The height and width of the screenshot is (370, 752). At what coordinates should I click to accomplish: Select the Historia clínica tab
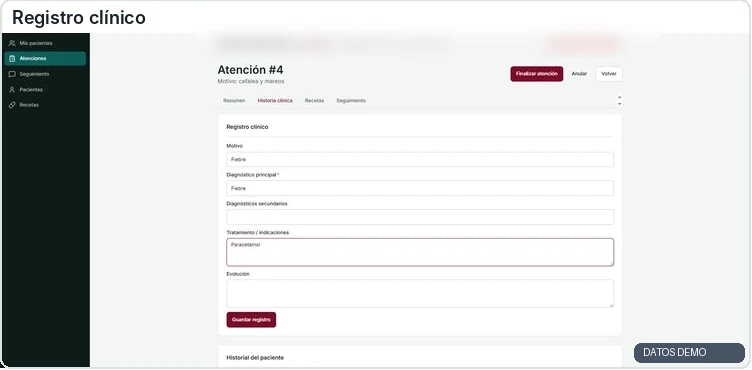(x=275, y=101)
